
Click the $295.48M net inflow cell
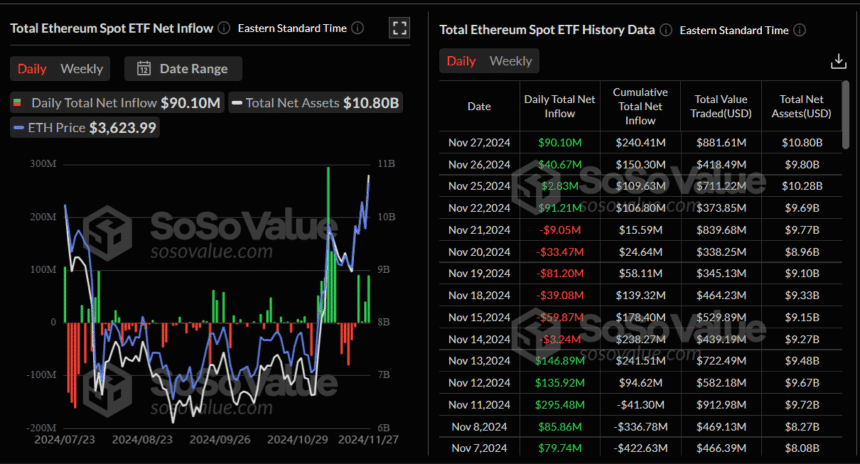coord(559,405)
